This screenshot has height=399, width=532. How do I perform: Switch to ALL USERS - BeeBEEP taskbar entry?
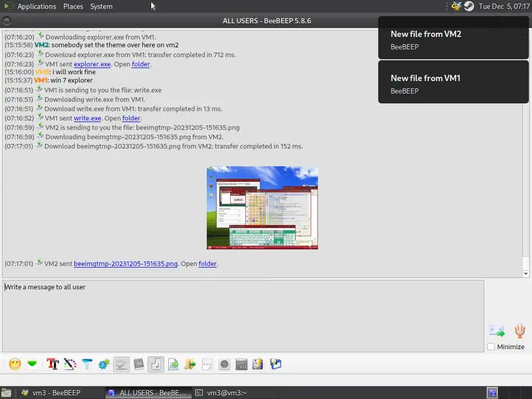tap(148, 393)
